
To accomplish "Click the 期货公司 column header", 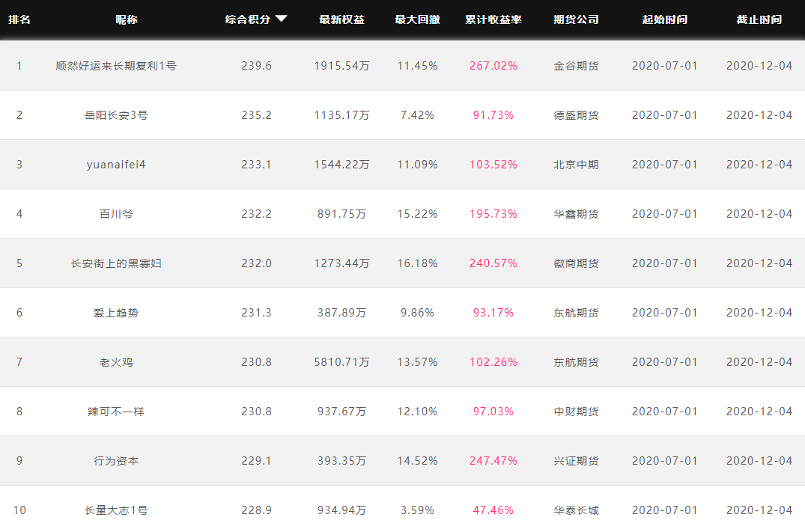I will 576,19.
